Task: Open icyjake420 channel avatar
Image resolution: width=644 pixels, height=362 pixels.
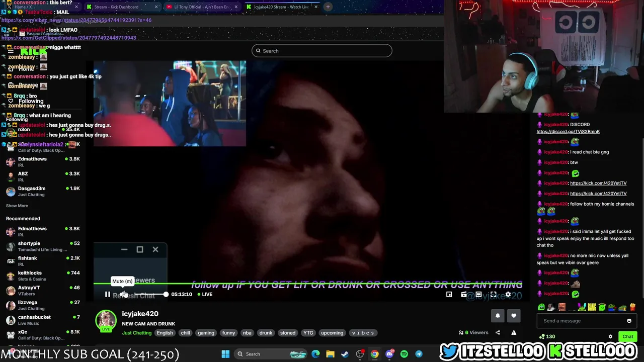Action: click(x=106, y=321)
